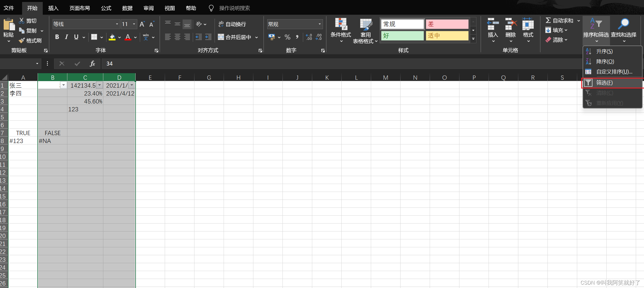The image size is (644, 288).
Task: Click the decrease indent icon
Action: 199,37
